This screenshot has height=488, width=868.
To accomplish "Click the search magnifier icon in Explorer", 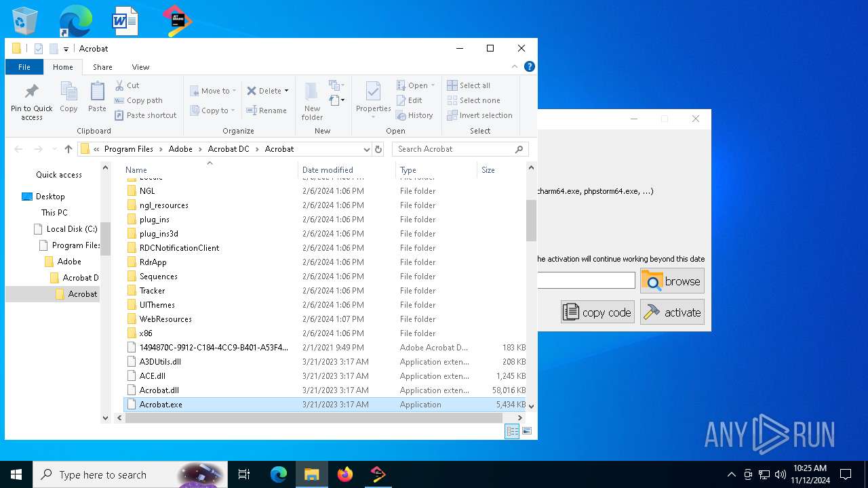I will click(x=519, y=149).
